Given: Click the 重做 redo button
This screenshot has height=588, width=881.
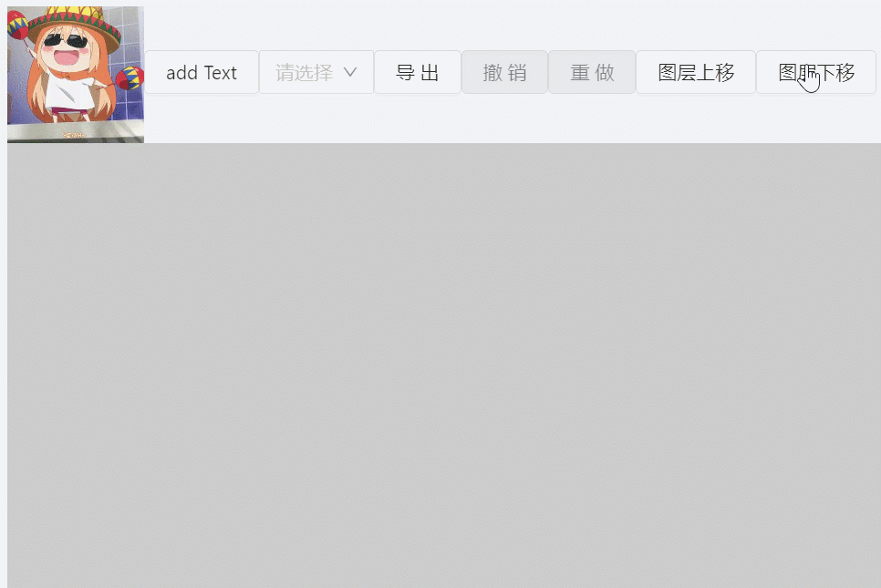Looking at the screenshot, I should click(x=592, y=72).
